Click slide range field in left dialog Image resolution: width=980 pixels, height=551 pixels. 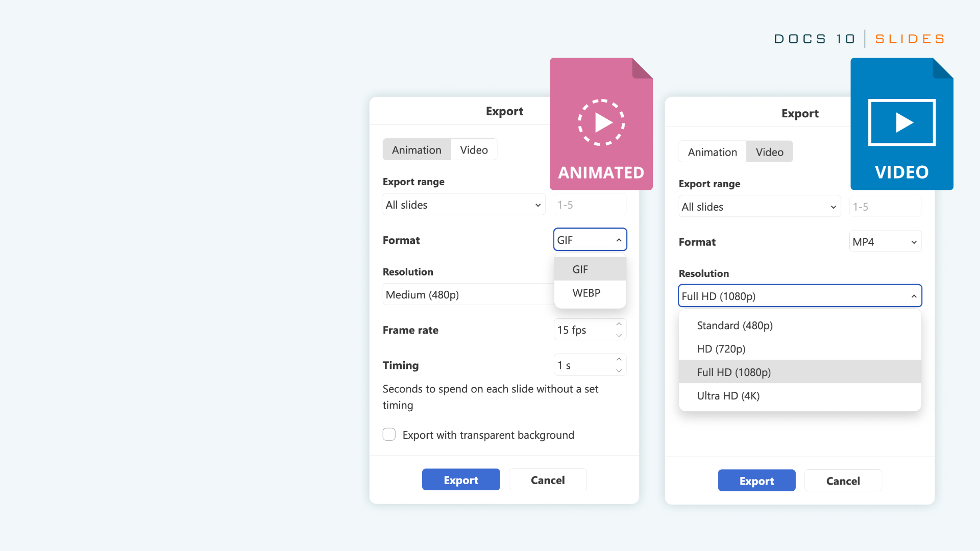(590, 205)
